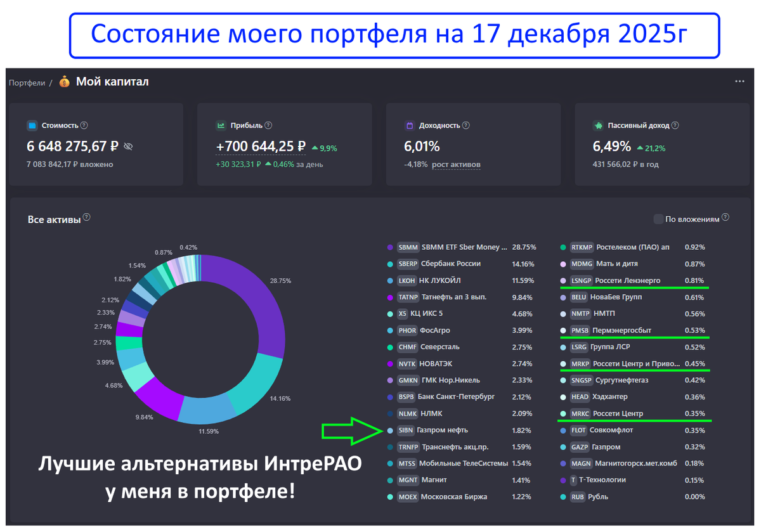Click 7 083 842,17 ₽ вложено text
Image resolution: width=761 pixels, height=532 pixels.
(70, 164)
